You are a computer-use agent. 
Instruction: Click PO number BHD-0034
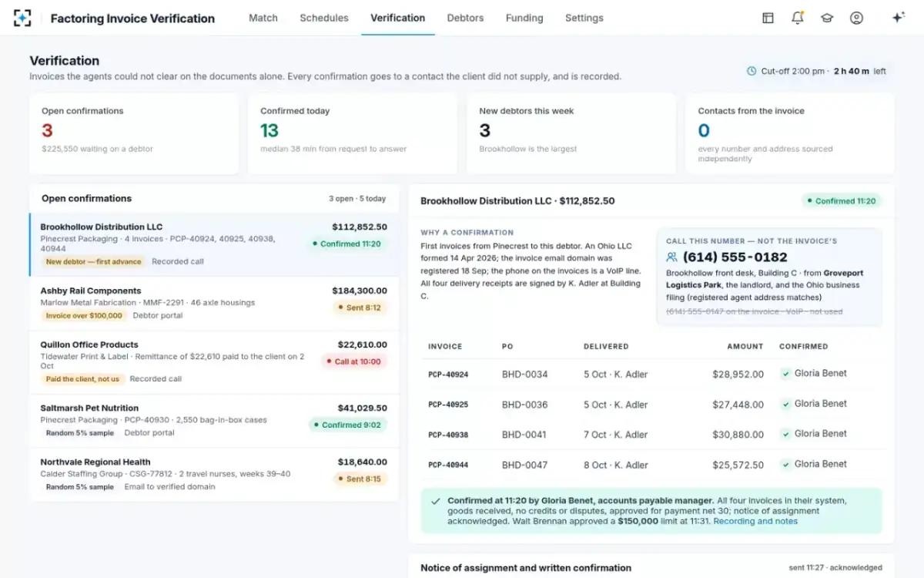pos(525,375)
